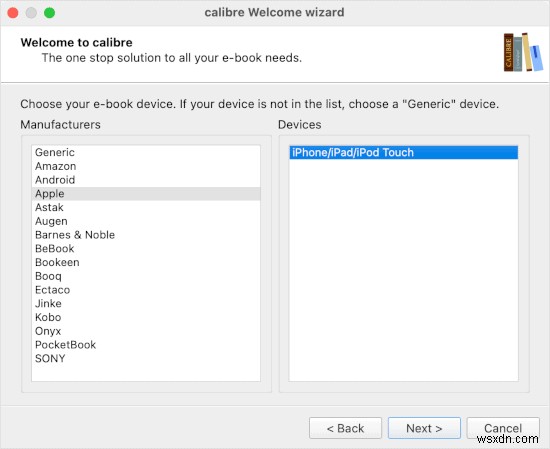The height and width of the screenshot is (449, 550).
Task: Select iPhone/iPad/iPod Touch device
Action: pos(403,152)
